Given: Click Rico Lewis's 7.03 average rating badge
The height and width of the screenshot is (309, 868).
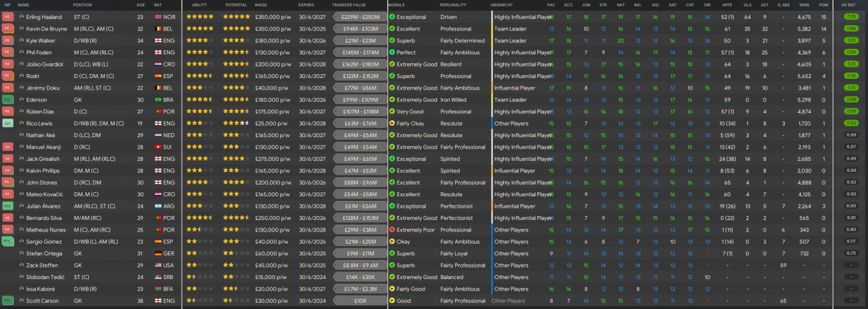Looking at the screenshot, I should pos(850,124).
